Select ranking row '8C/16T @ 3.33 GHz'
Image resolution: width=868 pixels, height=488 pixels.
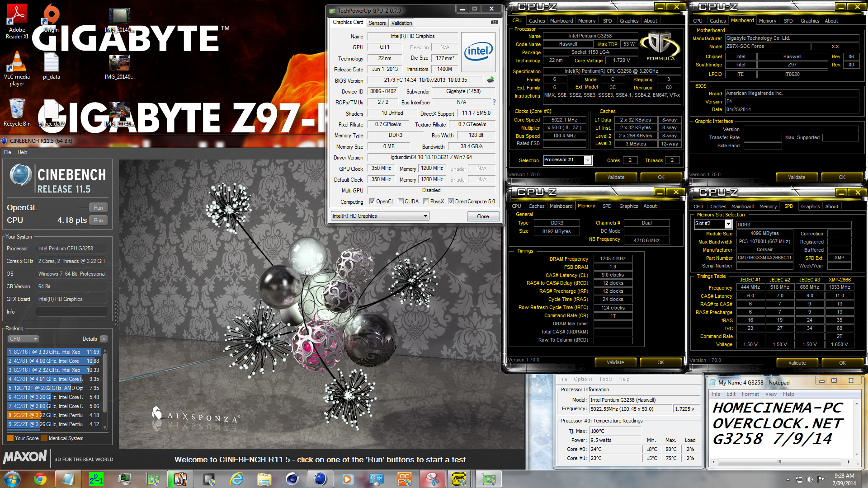pyautogui.click(x=53, y=352)
